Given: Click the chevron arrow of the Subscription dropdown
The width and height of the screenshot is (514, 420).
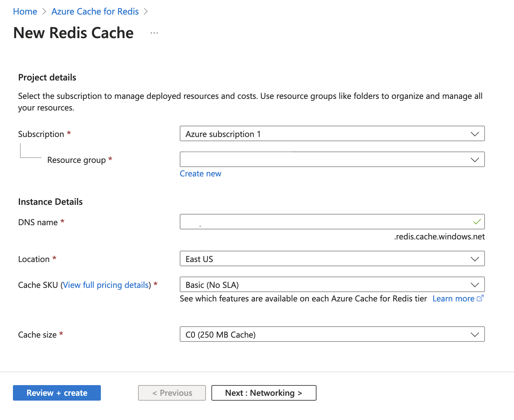Looking at the screenshot, I should coord(475,134).
